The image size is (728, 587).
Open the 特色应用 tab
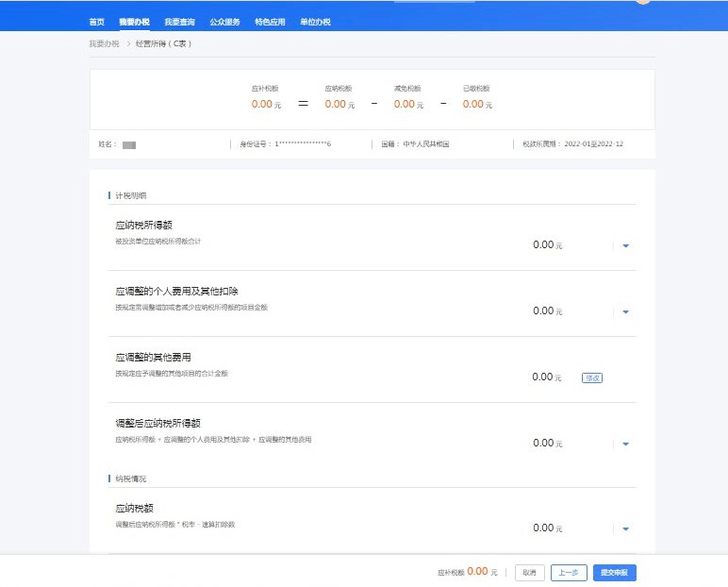tap(270, 22)
